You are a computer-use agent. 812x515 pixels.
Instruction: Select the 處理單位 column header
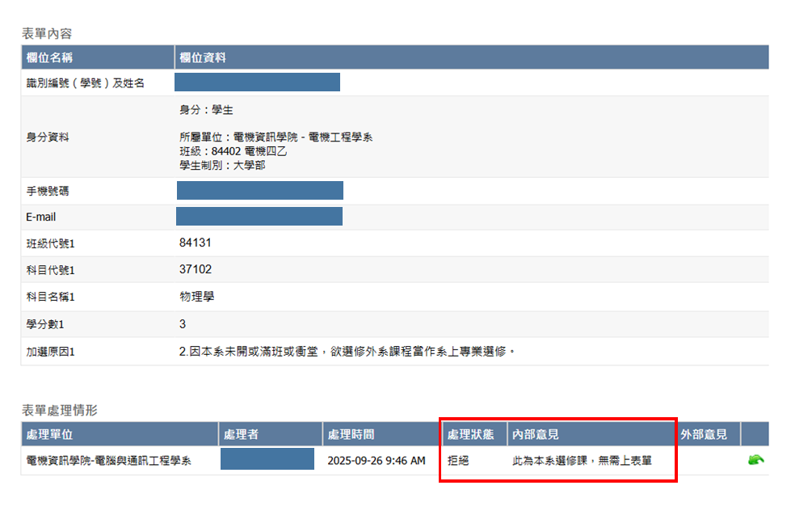(49, 434)
